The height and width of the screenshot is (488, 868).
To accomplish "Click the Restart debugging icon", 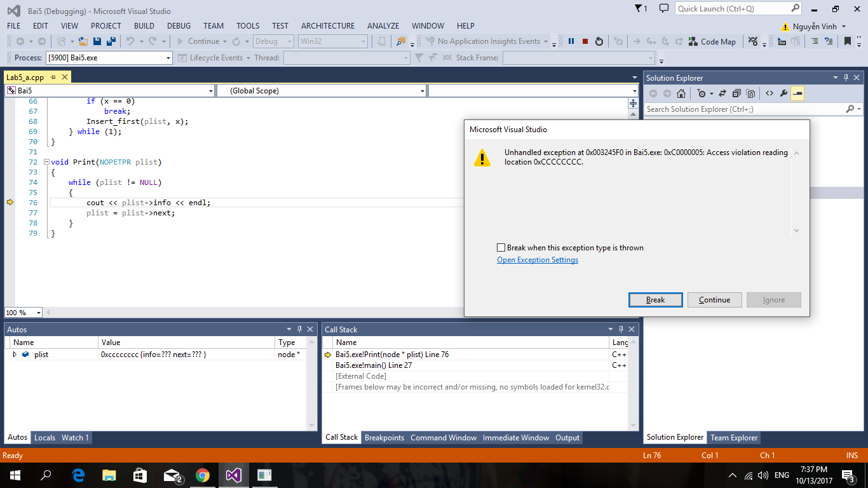I will coord(599,41).
